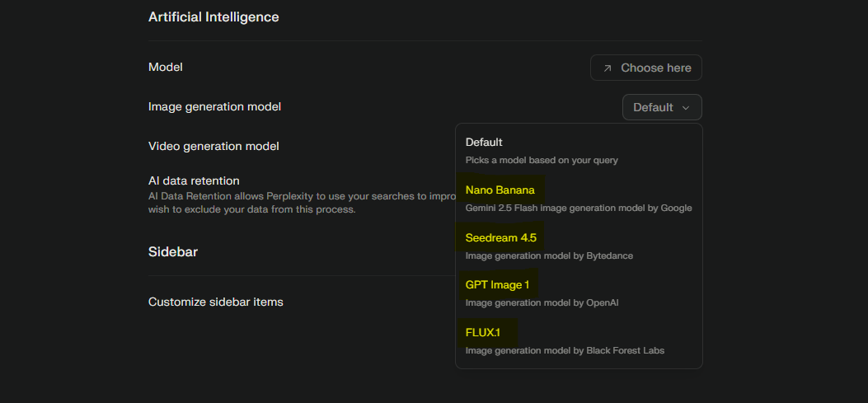Click the Gemini 2.5 Flash description text
This screenshot has width=868, height=403.
point(578,208)
